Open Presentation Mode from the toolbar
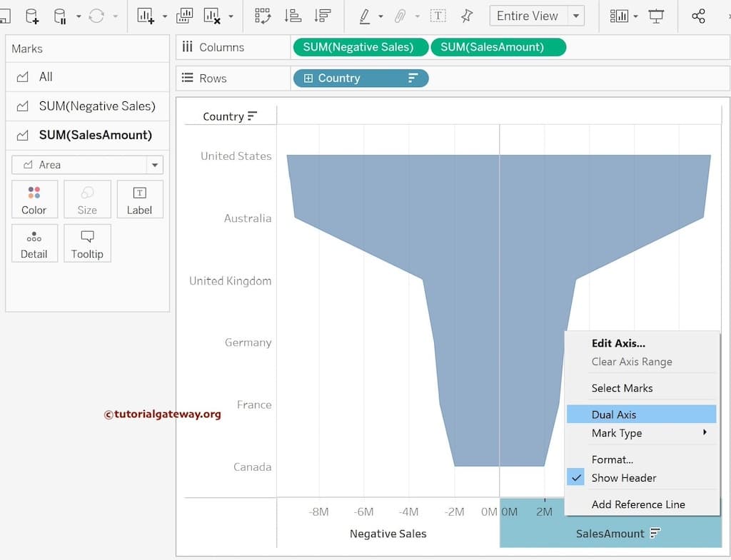Screen dimensions: 731x560 tap(656, 16)
